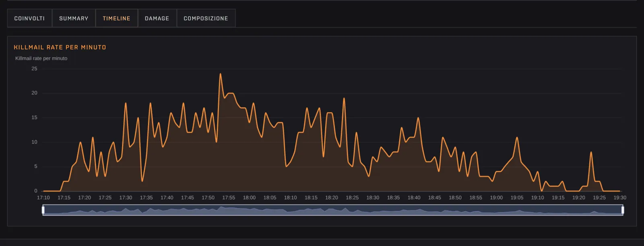Image resolution: width=644 pixels, height=246 pixels.
Task: Click the highest peak of the killmail line
Action: [220, 74]
